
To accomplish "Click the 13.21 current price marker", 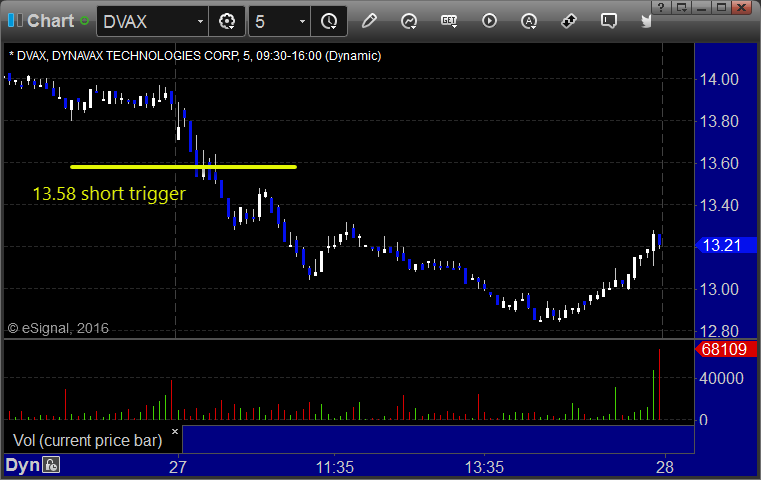I will tap(726, 245).
